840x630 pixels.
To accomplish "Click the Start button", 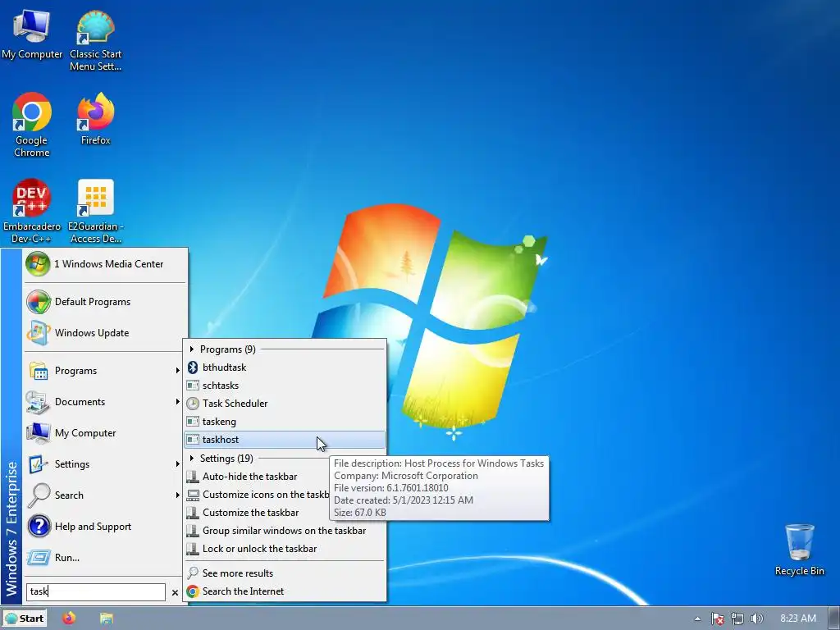I will (25, 619).
